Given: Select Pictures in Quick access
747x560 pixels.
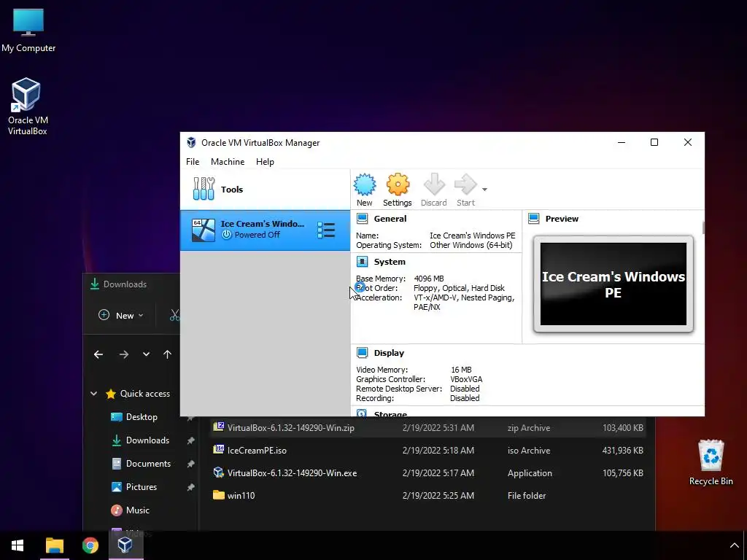Looking at the screenshot, I should (142, 487).
